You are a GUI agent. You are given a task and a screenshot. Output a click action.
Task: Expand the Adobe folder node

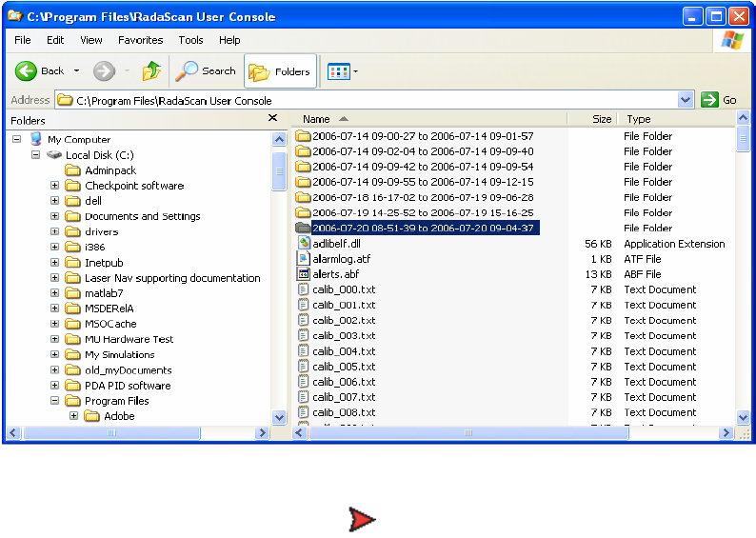[x=73, y=415]
